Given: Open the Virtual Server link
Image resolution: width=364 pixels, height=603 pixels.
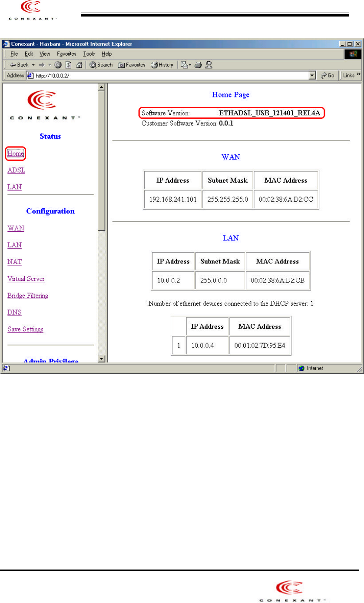Looking at the screenshot, I should click(26, 279).
